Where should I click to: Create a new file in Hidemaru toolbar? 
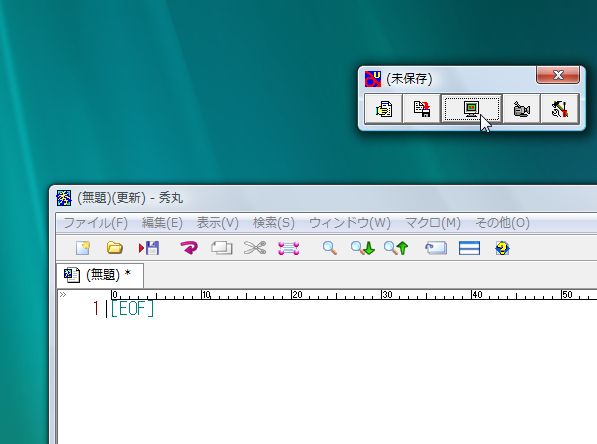click(x=83, y=248)
